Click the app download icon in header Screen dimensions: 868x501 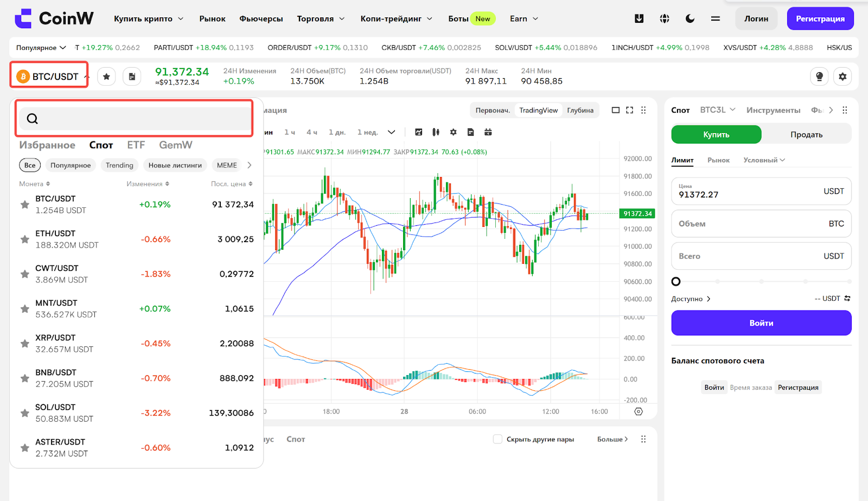639,18
